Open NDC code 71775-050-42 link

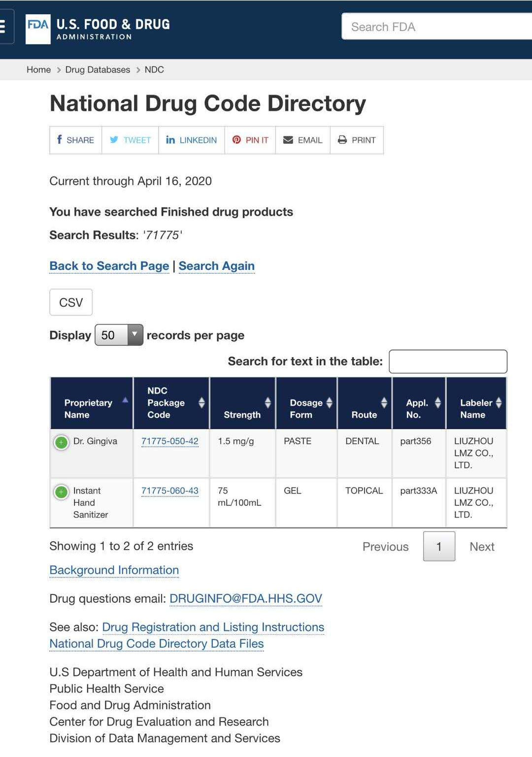pos(170,441)
